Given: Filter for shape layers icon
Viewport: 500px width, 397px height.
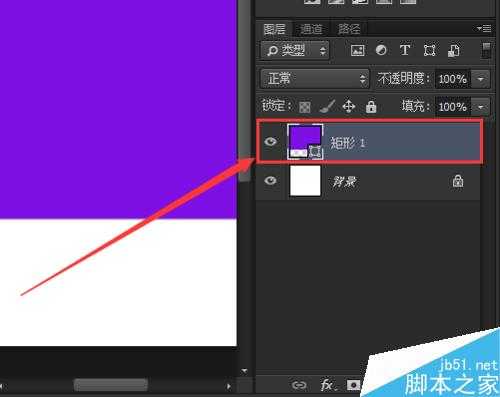Looking at the screenshot, I should (429, 50).
